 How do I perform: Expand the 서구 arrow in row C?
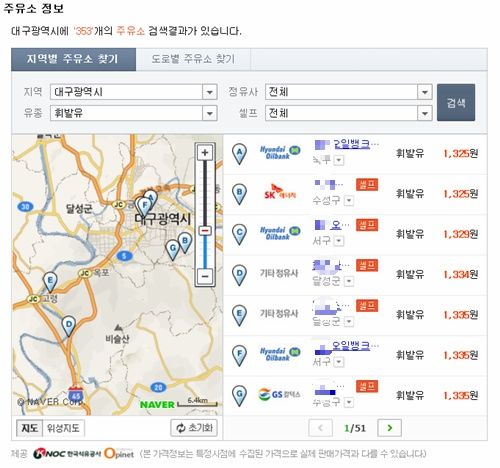339,241
